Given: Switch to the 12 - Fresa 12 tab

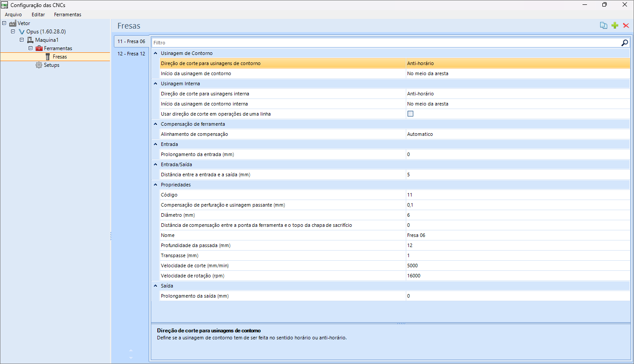Looking at the screenshot, I should pos(131,54).
